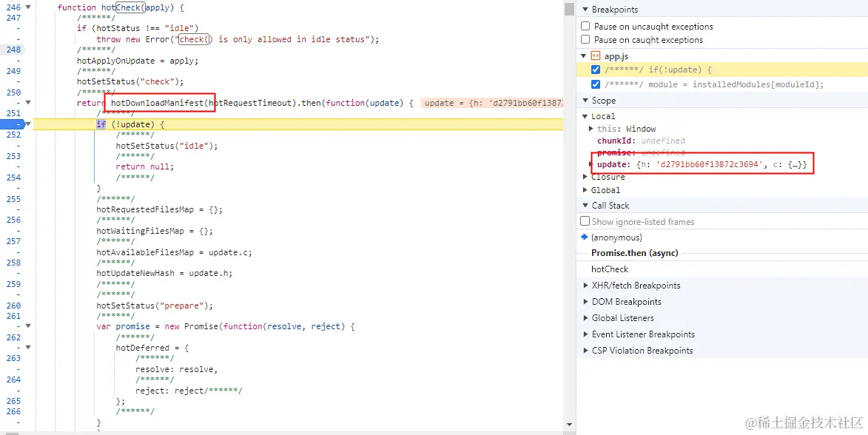The width and height of the screenshot is (868, 435).
Task: Click the chunkId: undefined scope variable
Action: pos(641,141)
